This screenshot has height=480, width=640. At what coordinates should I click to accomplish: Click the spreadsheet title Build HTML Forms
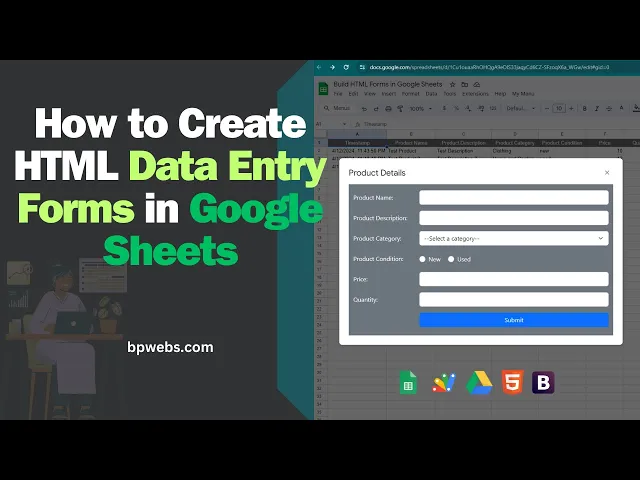(x=388, y=84)
